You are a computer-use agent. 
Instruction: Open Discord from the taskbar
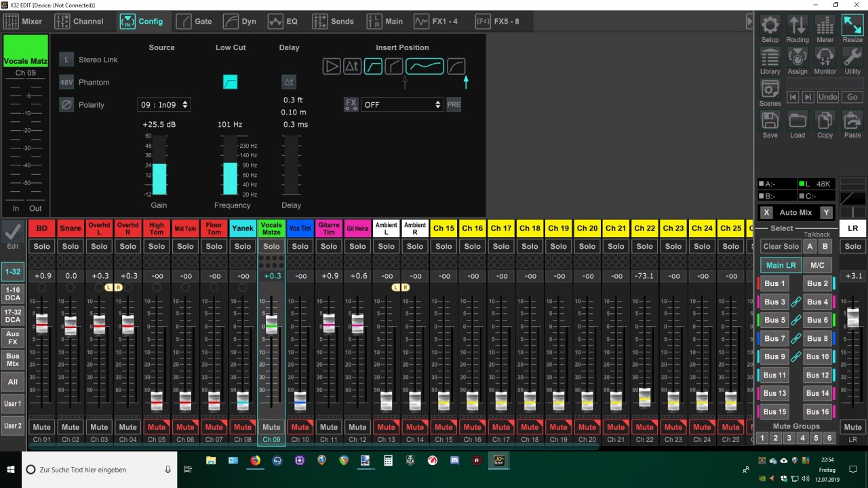tap(455, 461)
